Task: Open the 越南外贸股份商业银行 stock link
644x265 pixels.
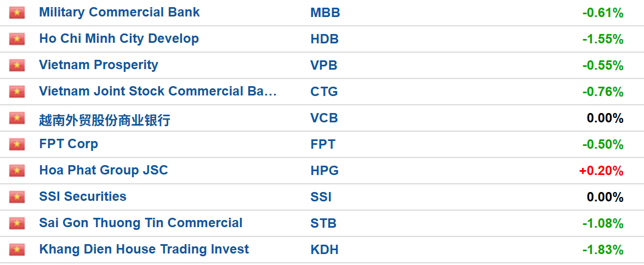Action: click(x=105, y=120)
